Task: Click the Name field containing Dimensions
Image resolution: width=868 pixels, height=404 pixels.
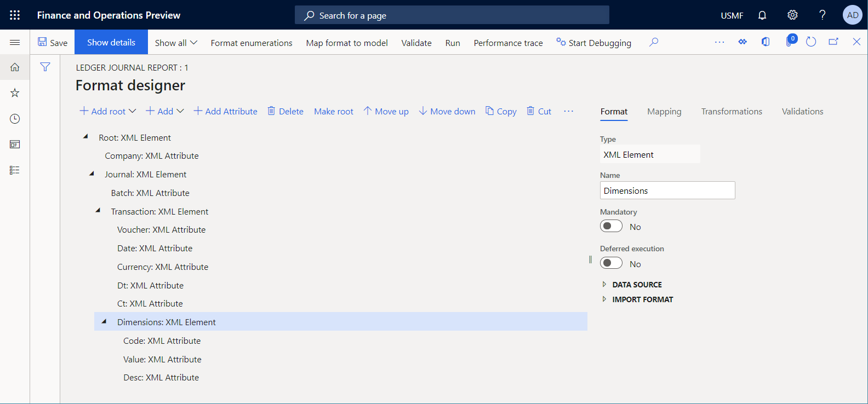Action: (x=667, y=191)
